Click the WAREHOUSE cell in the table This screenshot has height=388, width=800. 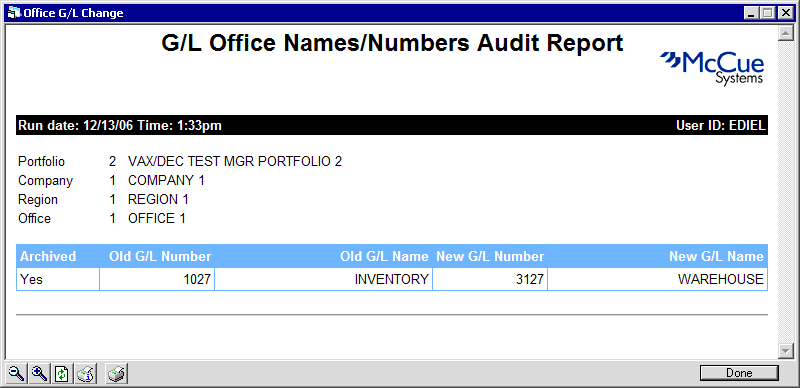pos(658,279)
